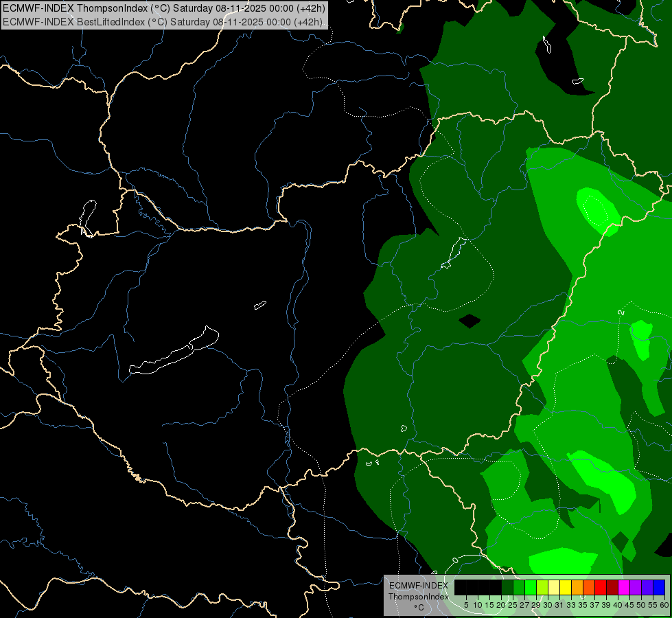The image size is (672, 618).
Task: Select the medium green 25-27 legend swatch
Action: click(519, 587)
